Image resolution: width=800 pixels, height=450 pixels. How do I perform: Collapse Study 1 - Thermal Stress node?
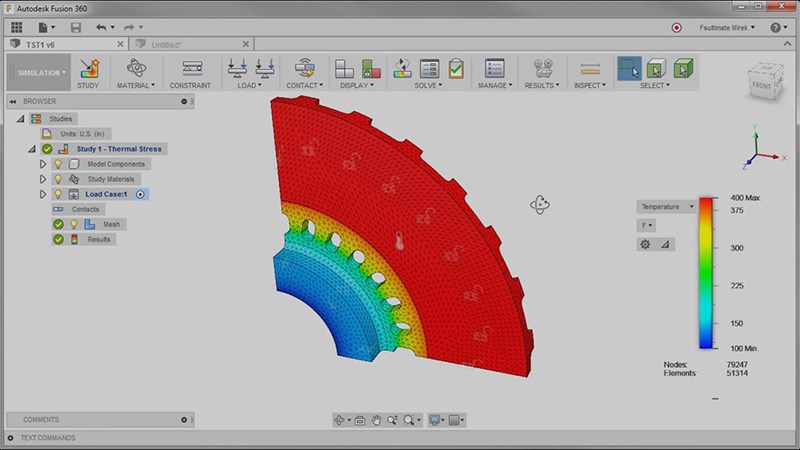[x=32, y=149]
